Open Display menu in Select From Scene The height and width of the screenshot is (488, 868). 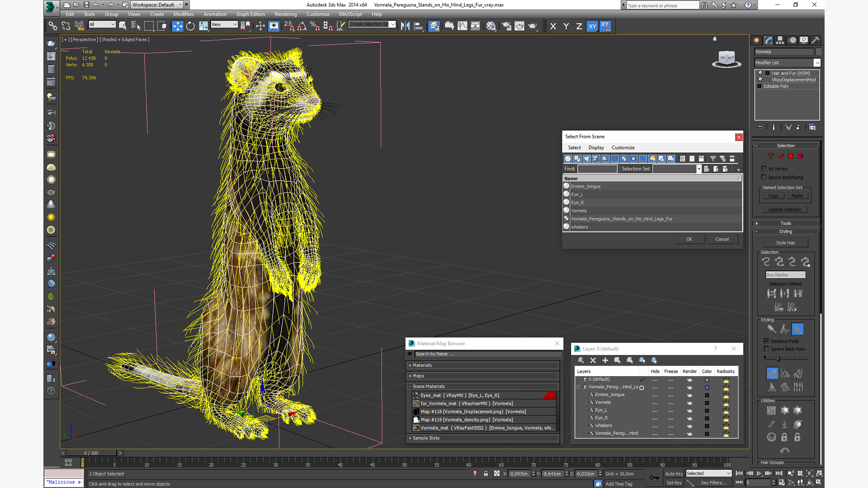click(x=596, y=148)
